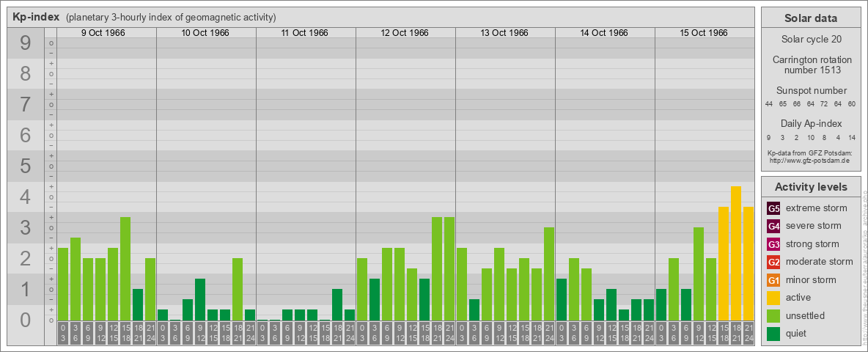This screenshot has height=352, width=868.
Task: Click the 'Kp-index' chart title
Action: click(35, 17)
